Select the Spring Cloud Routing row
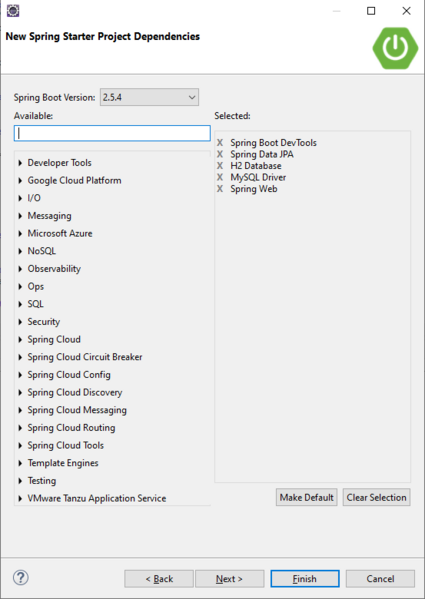Image resolution: width=425 pixels, height=599 pixels. [x=71, y=428]
